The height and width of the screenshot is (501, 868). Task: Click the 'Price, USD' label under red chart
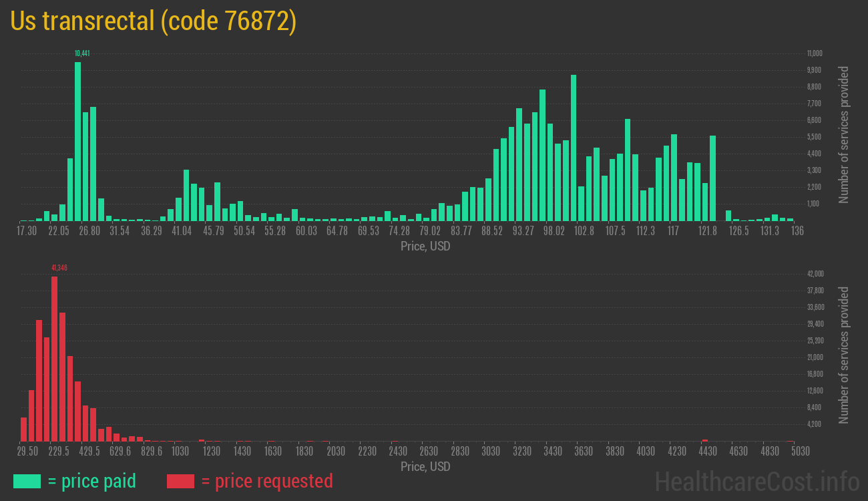[425, 466]
